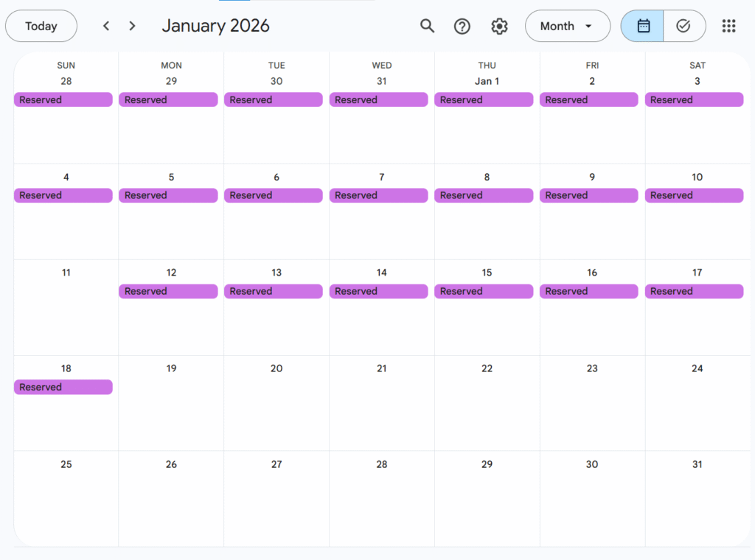The width and height of the screenshot is (755, 560).
Task: Click the date number 31 Saturday
Action: pyautogui.click(x=697, y=464)
